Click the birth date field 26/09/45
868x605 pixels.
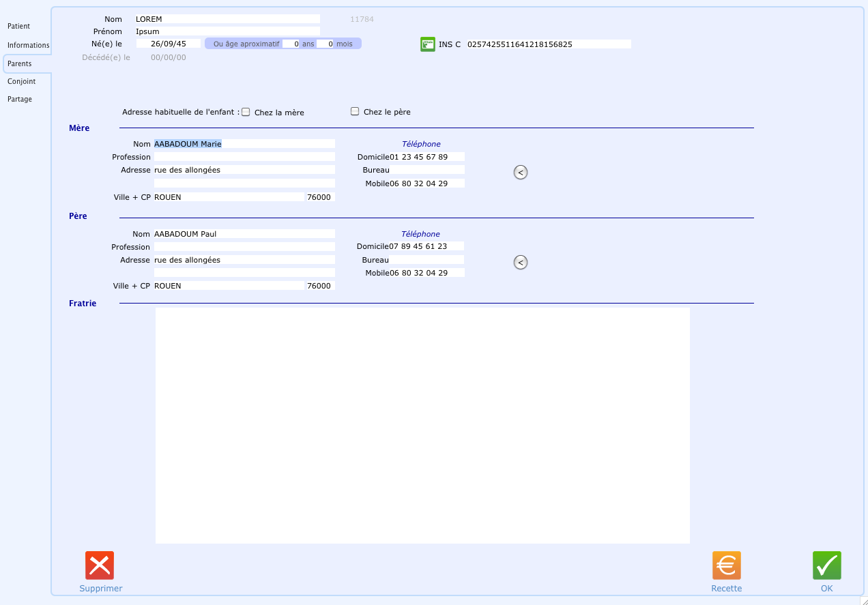(169, 44)
